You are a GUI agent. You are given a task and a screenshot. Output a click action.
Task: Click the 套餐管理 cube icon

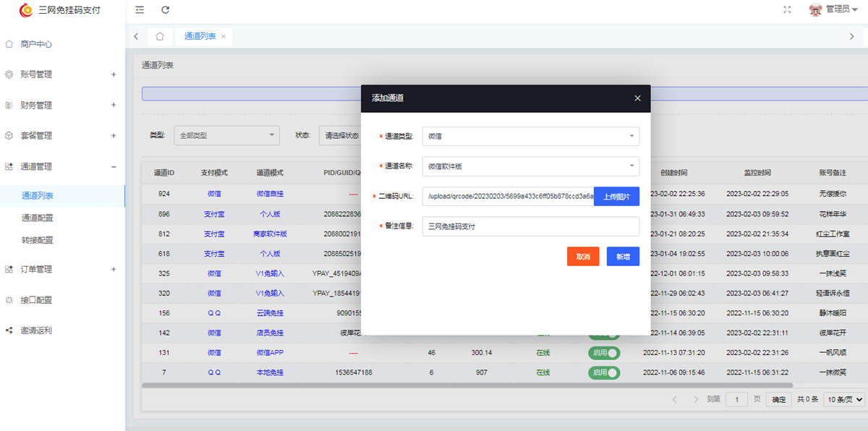pos(9,135)
